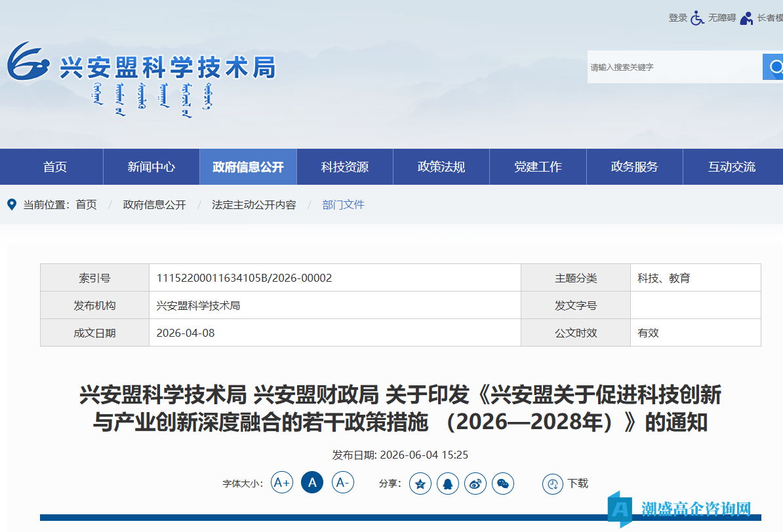Screen dimensions: 783x532
Task: Click the elder mode person icon
Action: coord(746,18)
